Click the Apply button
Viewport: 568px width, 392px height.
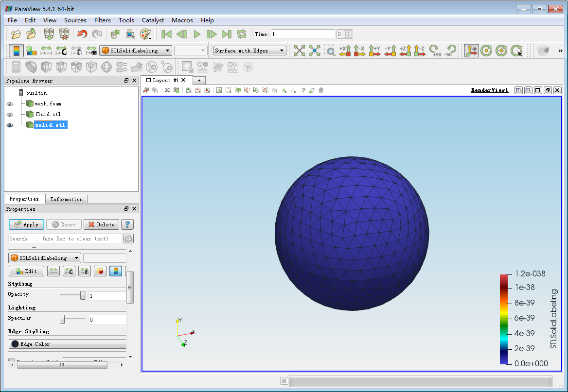27,224
